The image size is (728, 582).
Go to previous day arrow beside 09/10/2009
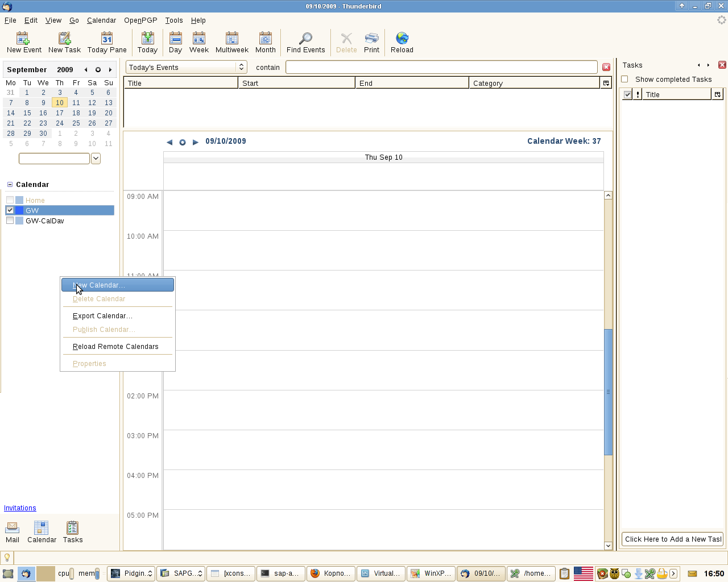[169, 142]
